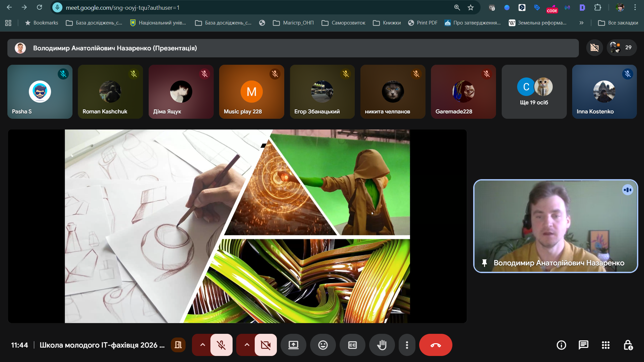Open the Print PDF bookmark
The width and height of the screenshot is (644, 362).
click(423, 23)
